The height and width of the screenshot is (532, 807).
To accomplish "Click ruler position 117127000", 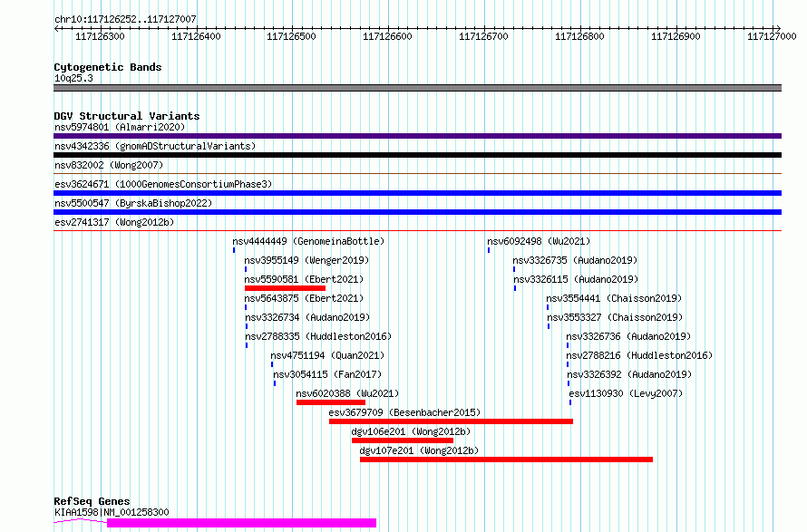I will pos(772,36).
